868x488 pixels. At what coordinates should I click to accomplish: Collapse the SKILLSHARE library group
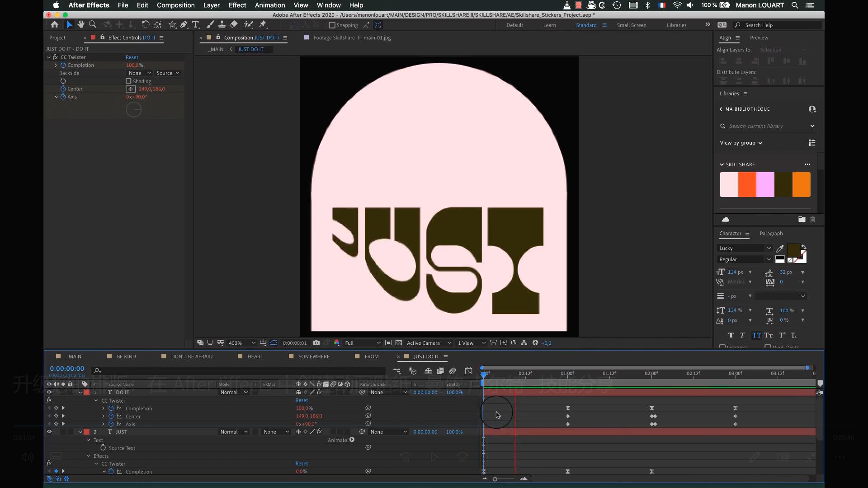click(x=722, y=164)
